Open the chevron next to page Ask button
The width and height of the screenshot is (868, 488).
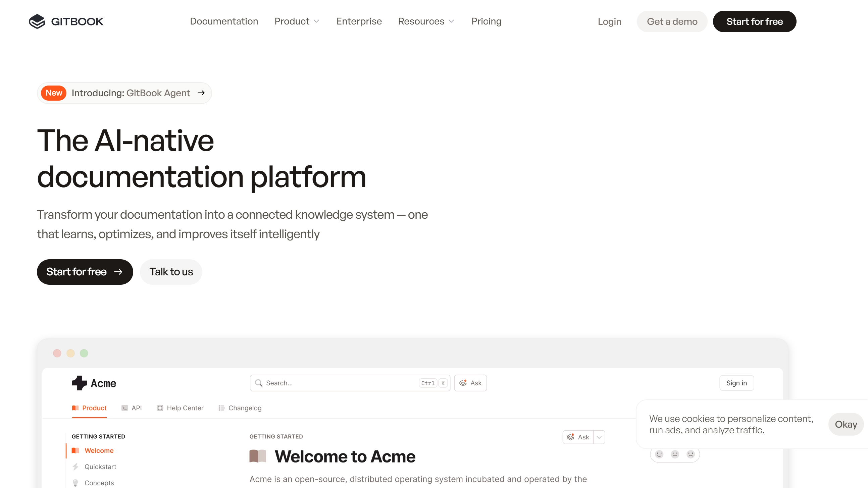[x=599, y=437]
